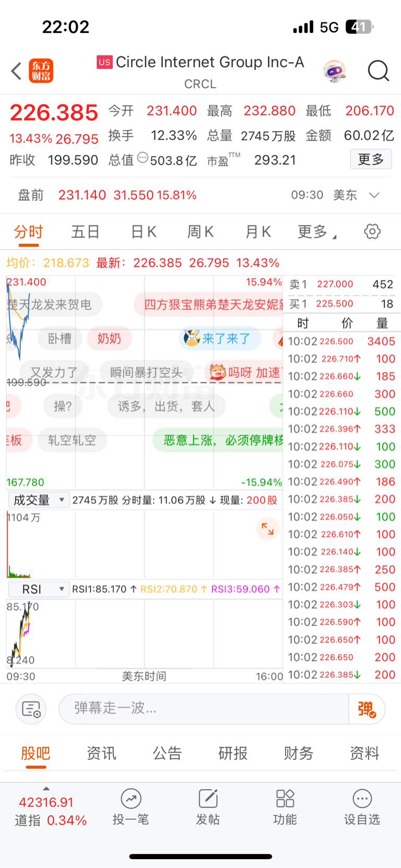Image resolution: width=401 pixels, height=868 pixels.
Task: Tap the 设自选 ellipsis icon
Action: point(362,798)
